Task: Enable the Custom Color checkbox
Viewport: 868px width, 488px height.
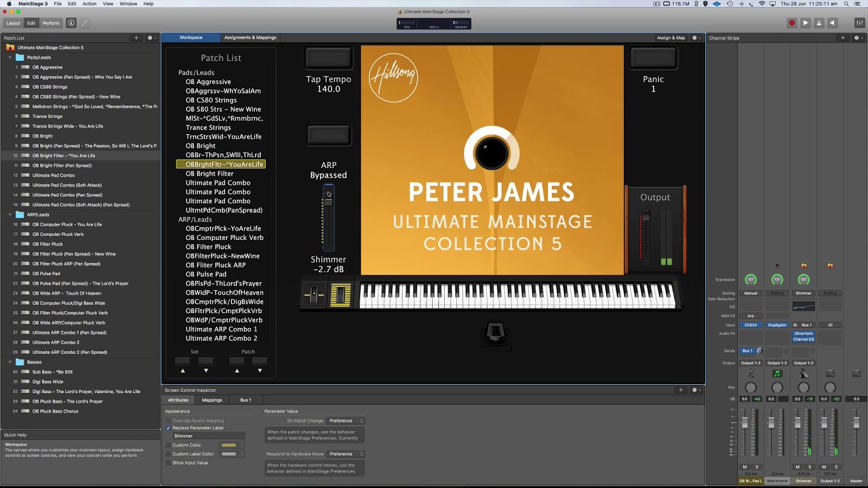Action: [168, 445]
